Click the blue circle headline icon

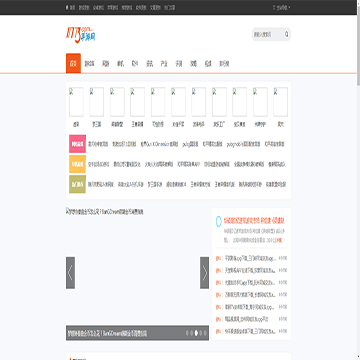click(219, 221)
